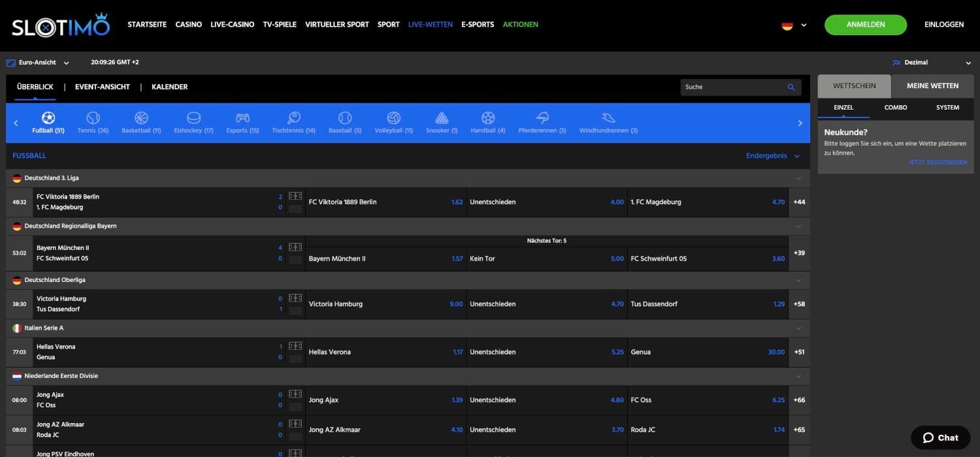
Task: Select the Fußball sport icon
Action: click(48, 118)
